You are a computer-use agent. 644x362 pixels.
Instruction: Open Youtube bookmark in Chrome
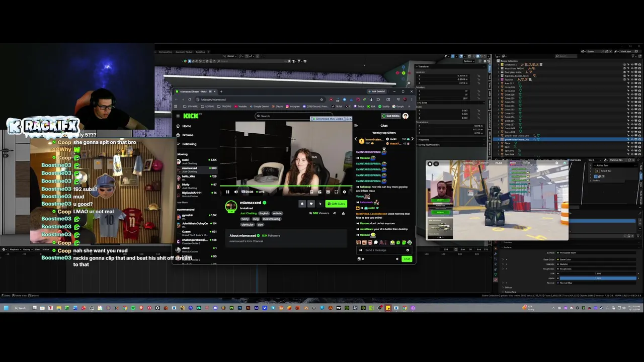click(240, 107)
